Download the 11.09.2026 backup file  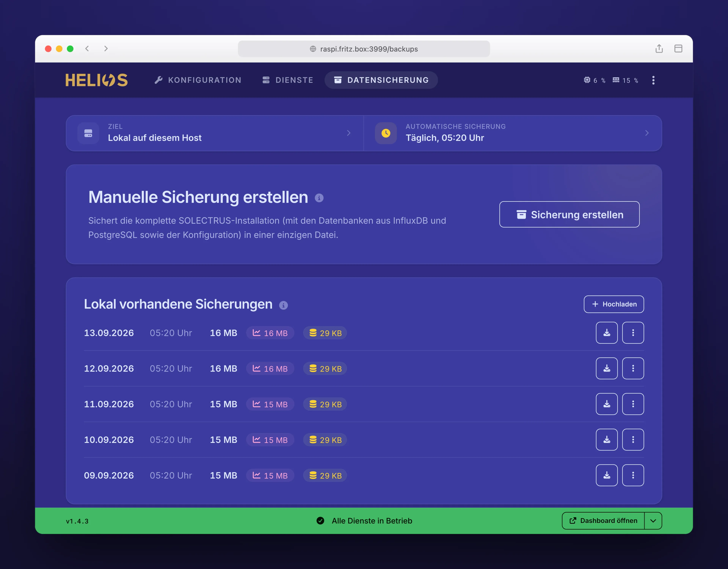pos(607,404)
